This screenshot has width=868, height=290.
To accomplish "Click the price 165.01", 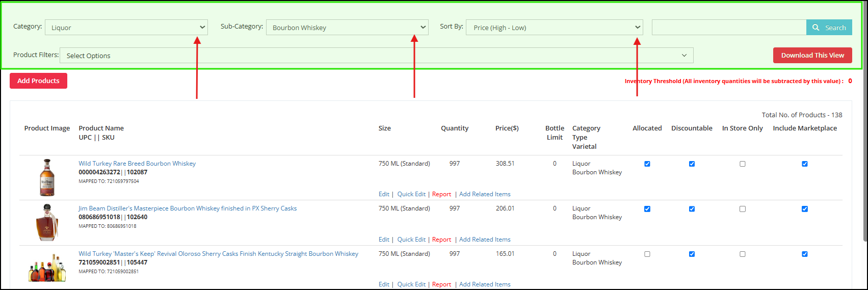I will point(505,254).
